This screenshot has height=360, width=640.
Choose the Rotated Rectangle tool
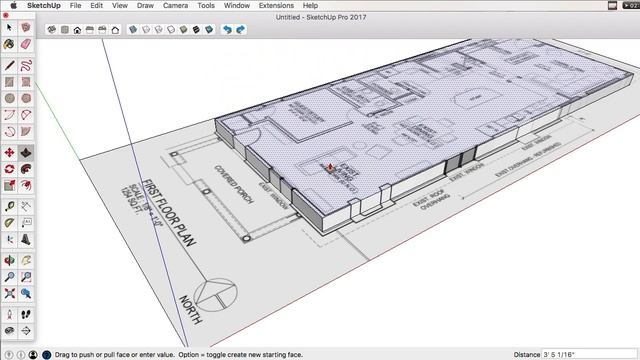click(x=26, y=82)
